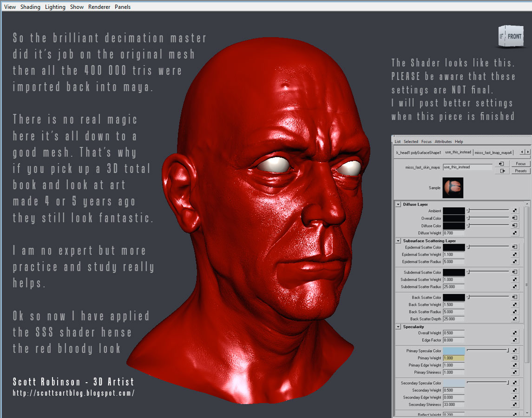Screen dimensions: 532x418
Task: Click the Epidermal Scatter Weight field
Action: [x=453, y=254]
